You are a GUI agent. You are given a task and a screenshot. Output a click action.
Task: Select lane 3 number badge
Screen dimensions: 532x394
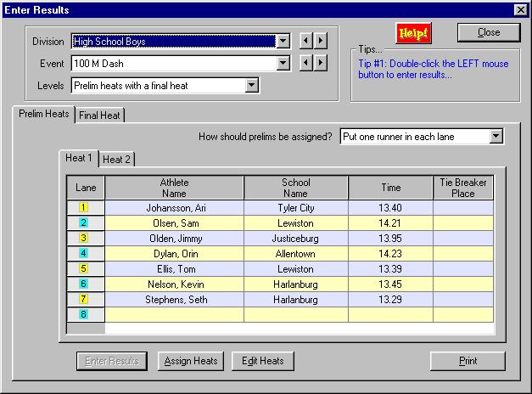point(83,238)
